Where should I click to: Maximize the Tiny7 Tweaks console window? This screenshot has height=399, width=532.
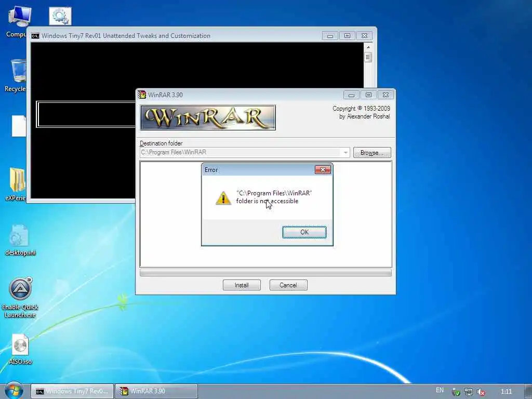tap(347, 36)
